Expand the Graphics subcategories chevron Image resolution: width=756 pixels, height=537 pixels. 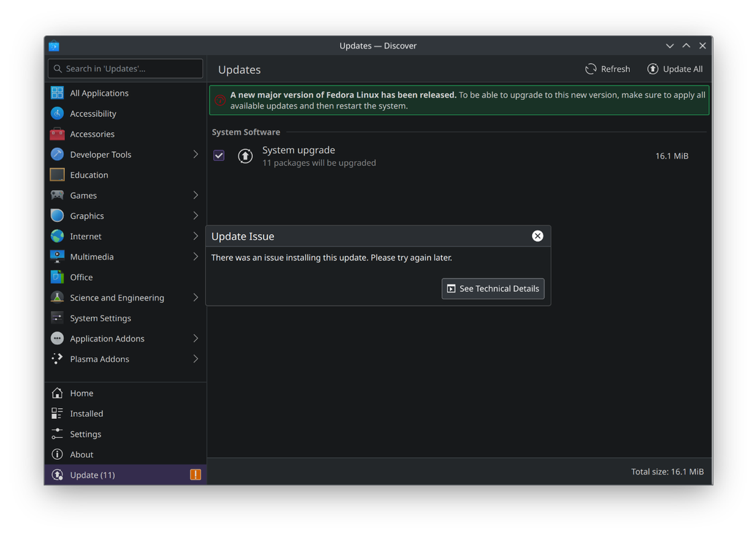(195, 215)
